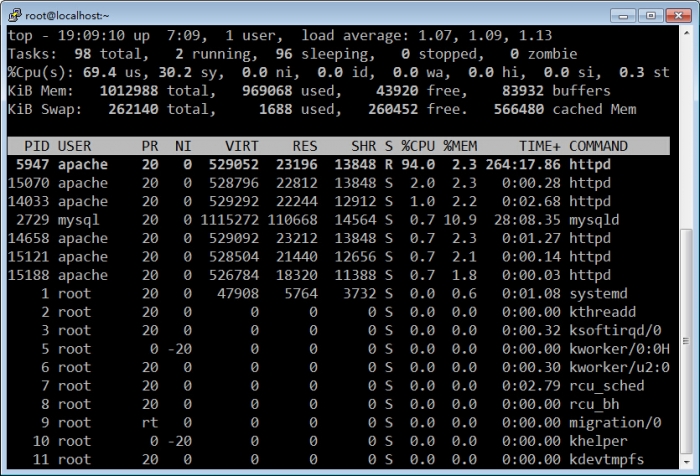Click the 969068 used memory value
700x476 pixels.
pyautogui.click(x=267, y=91)
